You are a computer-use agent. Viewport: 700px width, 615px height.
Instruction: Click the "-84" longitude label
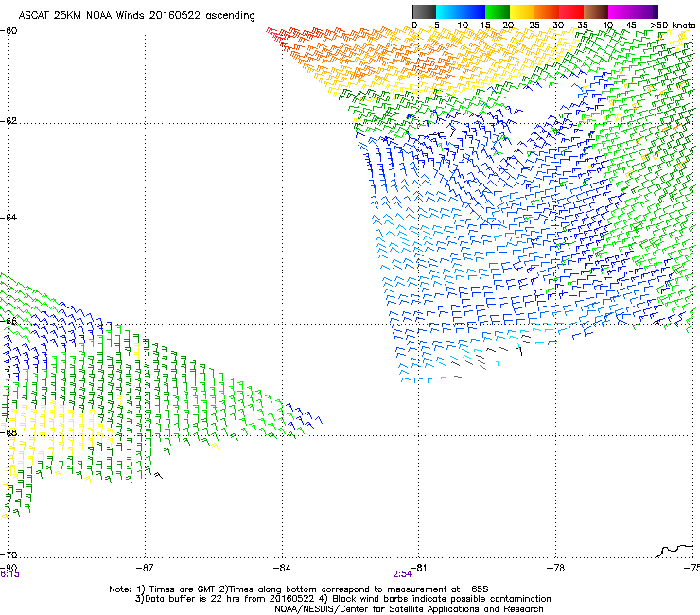click(x=282, y=568)
